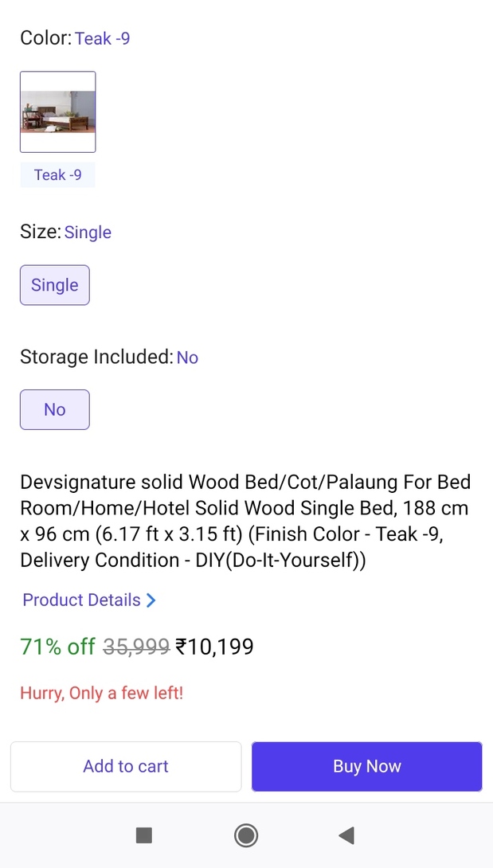Select the Single size option
The image size is (493, 868).
click(x=55, y=285)
